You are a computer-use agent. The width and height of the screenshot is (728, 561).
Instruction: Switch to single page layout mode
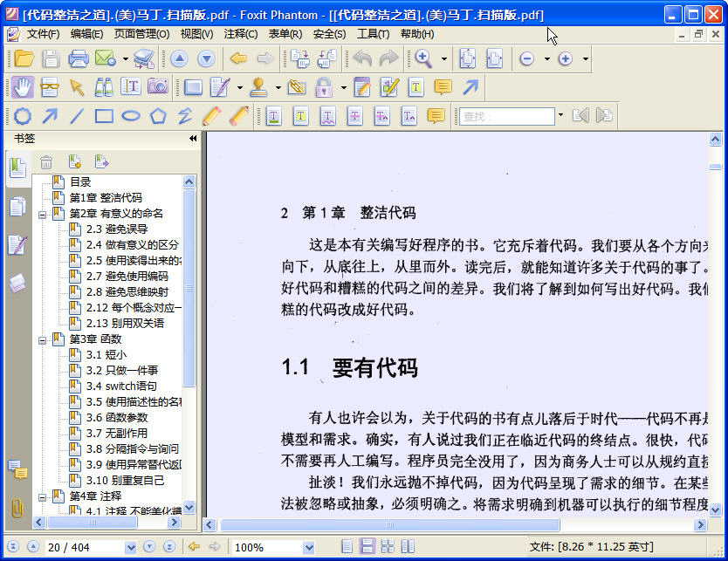347,547
